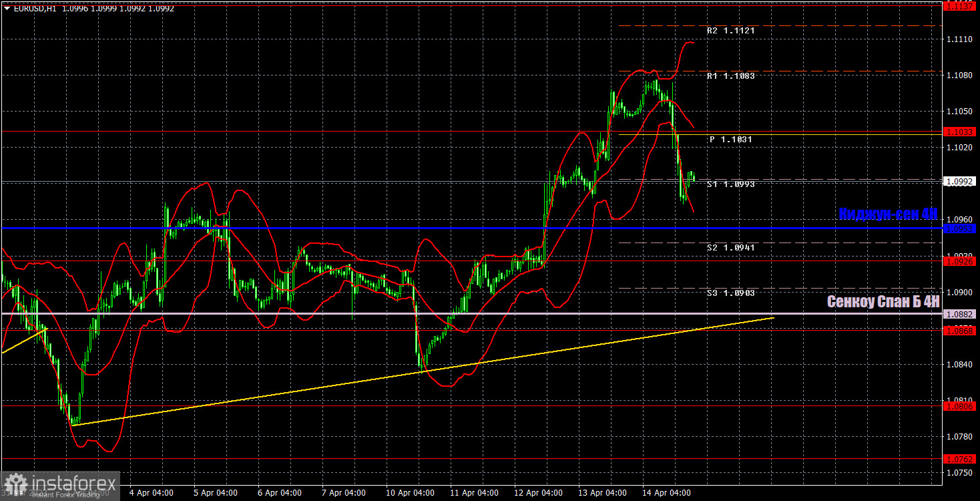Click the red 1.0806 price level tag
Viewport: 980px width, 501px height.
click(x=961, y=405)
